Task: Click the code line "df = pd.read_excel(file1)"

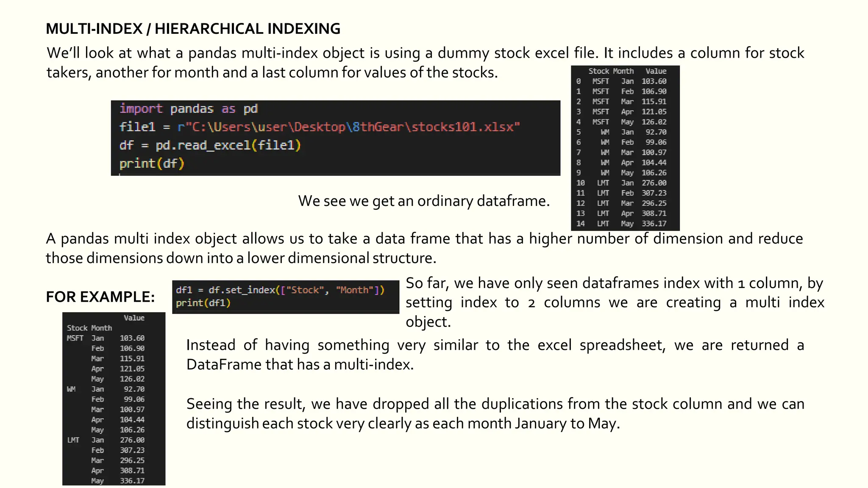Action: 210,145
